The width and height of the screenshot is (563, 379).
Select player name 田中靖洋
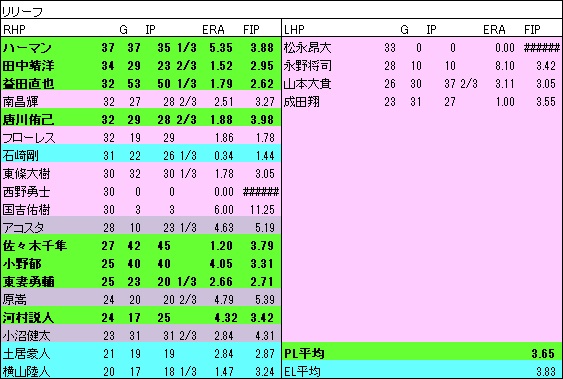28,66
